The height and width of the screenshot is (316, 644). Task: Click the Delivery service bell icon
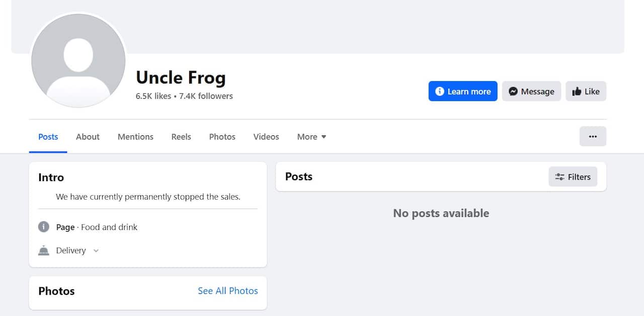44,251
